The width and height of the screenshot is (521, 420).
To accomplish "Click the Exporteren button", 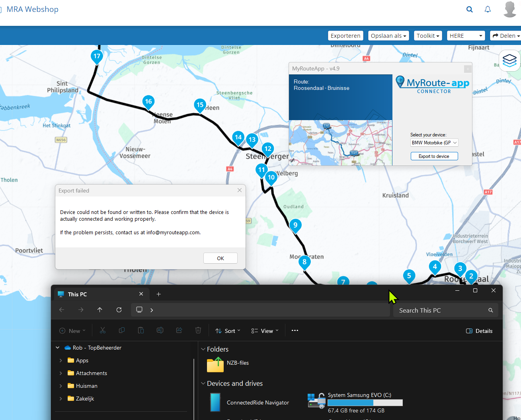I will pyautogui.click(x=345, y=36).
